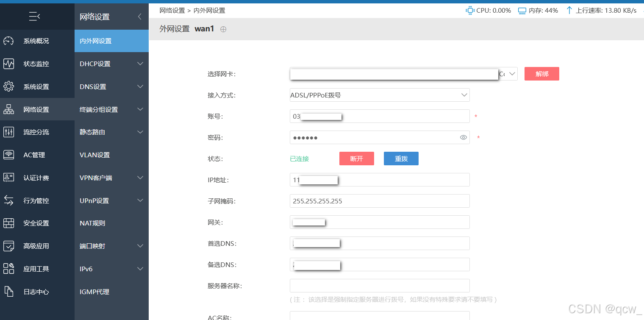The width and height of the screenshot is (644, 320).
Task: Expand the UPnP设置 submenu
Action: tap(140, 200)
